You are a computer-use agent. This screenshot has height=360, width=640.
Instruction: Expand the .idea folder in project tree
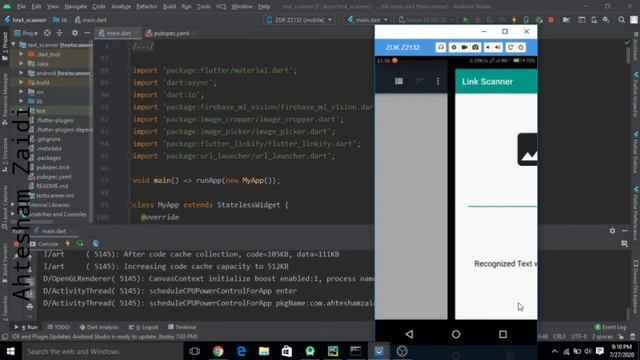21,63
